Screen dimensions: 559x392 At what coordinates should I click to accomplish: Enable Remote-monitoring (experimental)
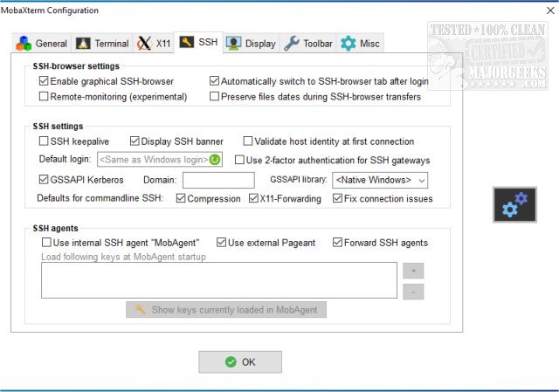(x=44, y=96)
